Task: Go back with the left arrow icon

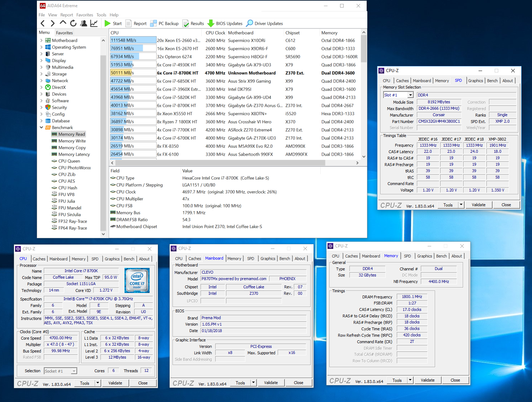Action: (43, 23)
